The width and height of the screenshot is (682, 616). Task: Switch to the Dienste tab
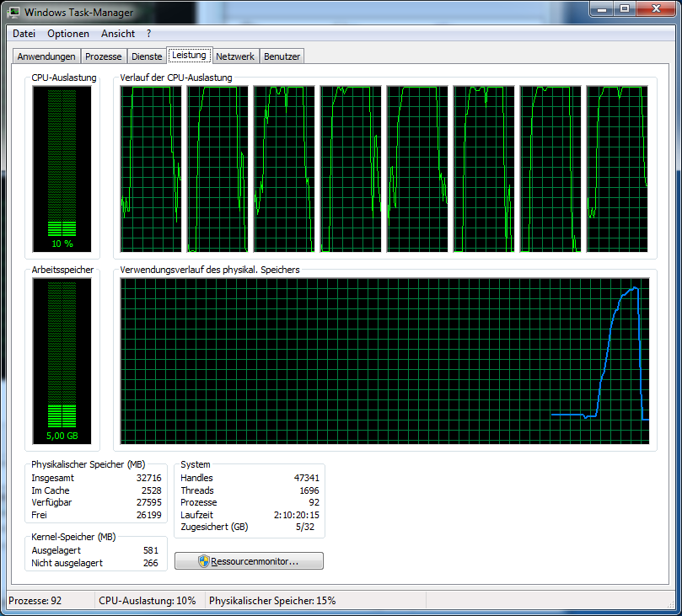tap(147, 56)
